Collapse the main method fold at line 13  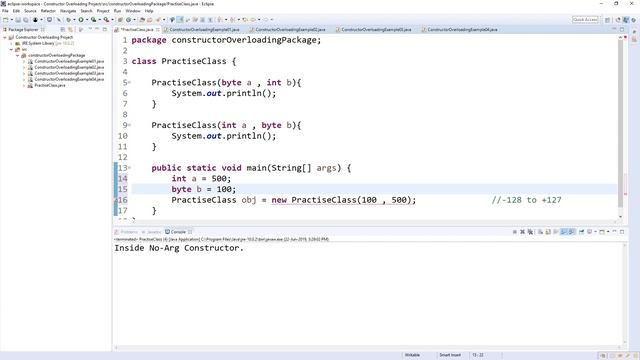[129, 168]
